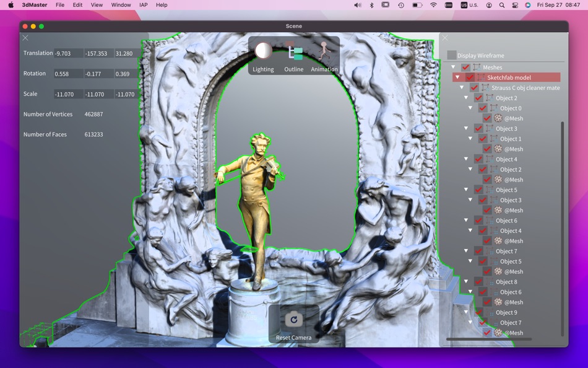The height and width of the screenshot is (368, 588).
Task: Click the vertices count 462887
Action: [x=93, y=114]
